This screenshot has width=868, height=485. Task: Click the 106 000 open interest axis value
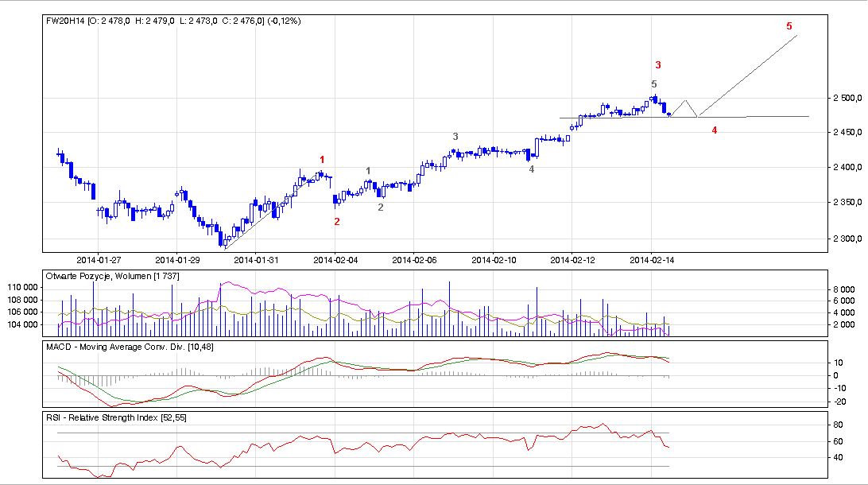23,312
